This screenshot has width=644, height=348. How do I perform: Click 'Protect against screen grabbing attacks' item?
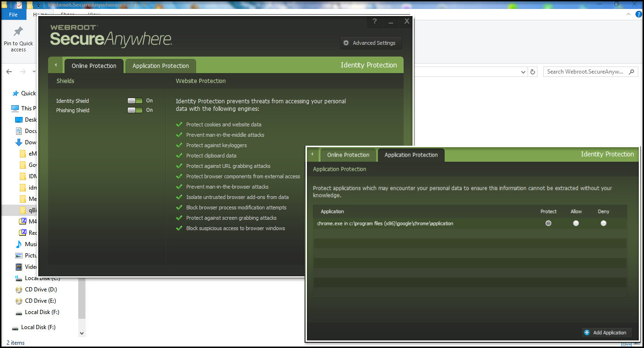231,218
